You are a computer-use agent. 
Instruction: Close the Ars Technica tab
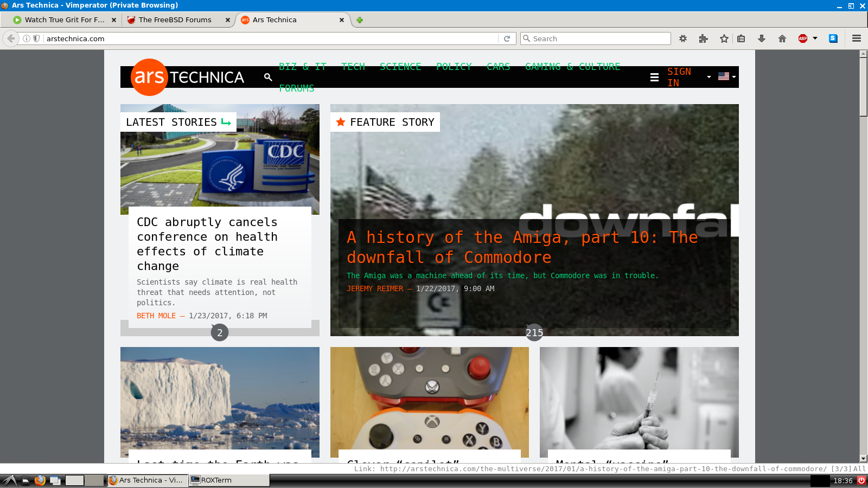click(342, 20)
